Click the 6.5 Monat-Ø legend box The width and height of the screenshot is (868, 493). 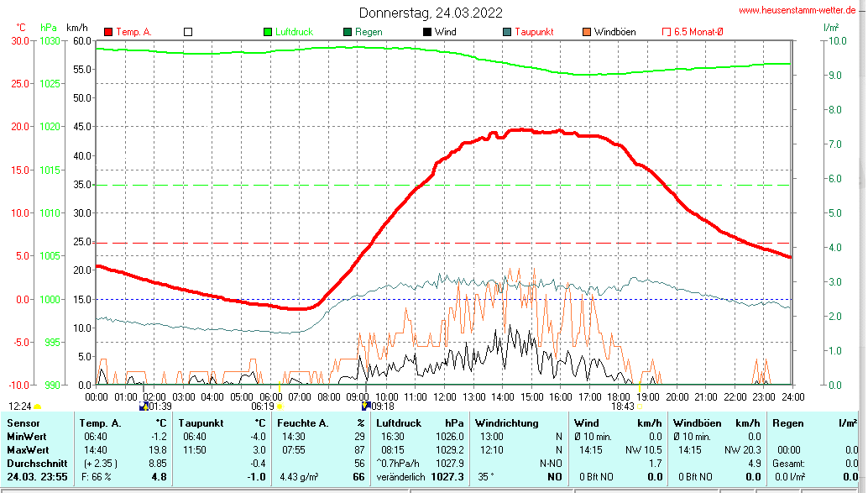pyautogui.click(x=667, y=32)
